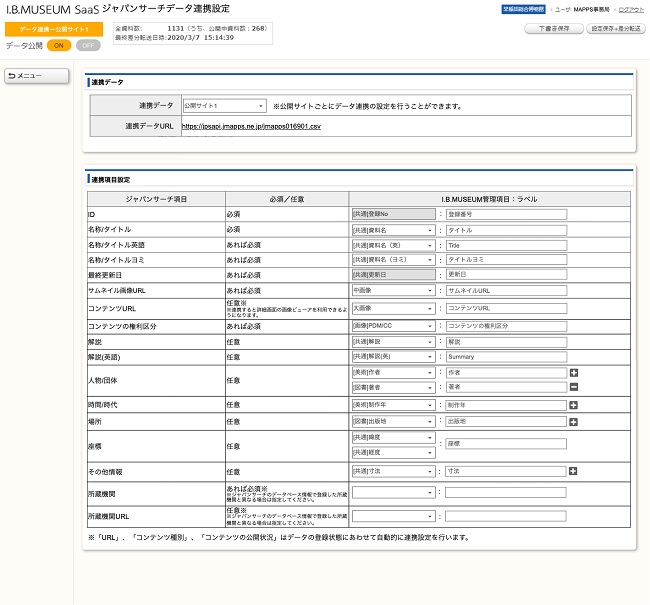Open the 座標 経度 dropdown
This screenshot has width=650, height=605.
click(393, 452)
